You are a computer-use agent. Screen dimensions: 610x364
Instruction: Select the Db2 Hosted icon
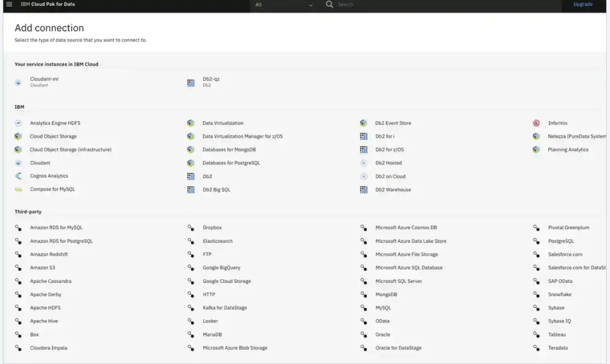(364, 163)
